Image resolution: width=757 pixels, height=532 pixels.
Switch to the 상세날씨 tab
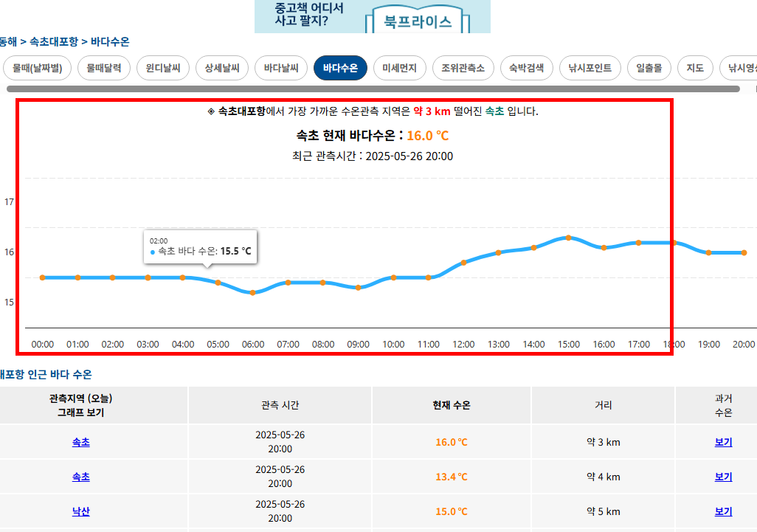(x=222, y=68)
